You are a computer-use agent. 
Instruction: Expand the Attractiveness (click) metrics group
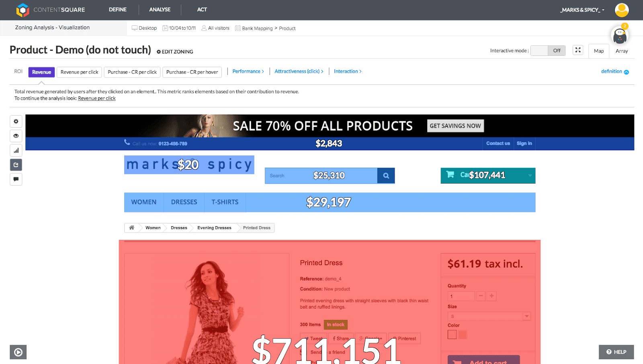299,72
